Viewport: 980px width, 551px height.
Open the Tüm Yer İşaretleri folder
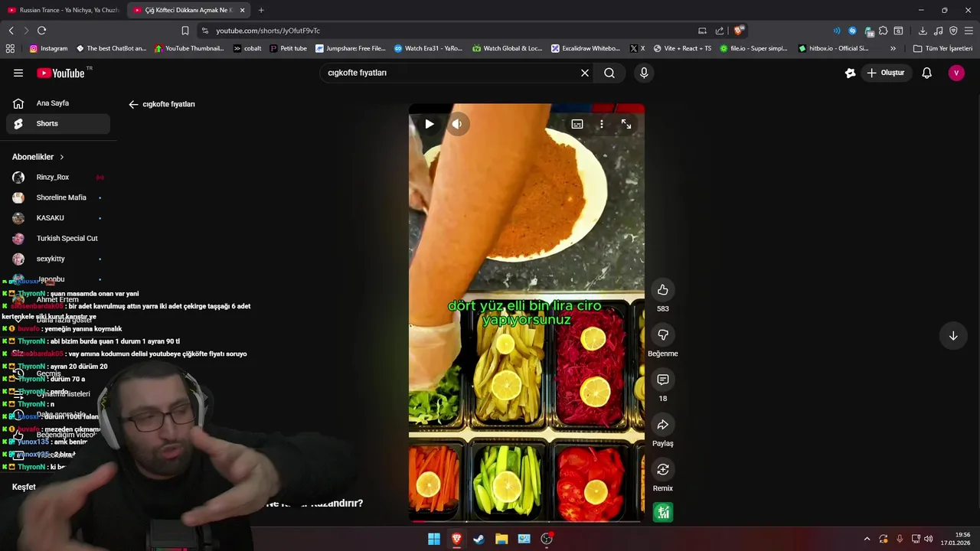[942, 48]
